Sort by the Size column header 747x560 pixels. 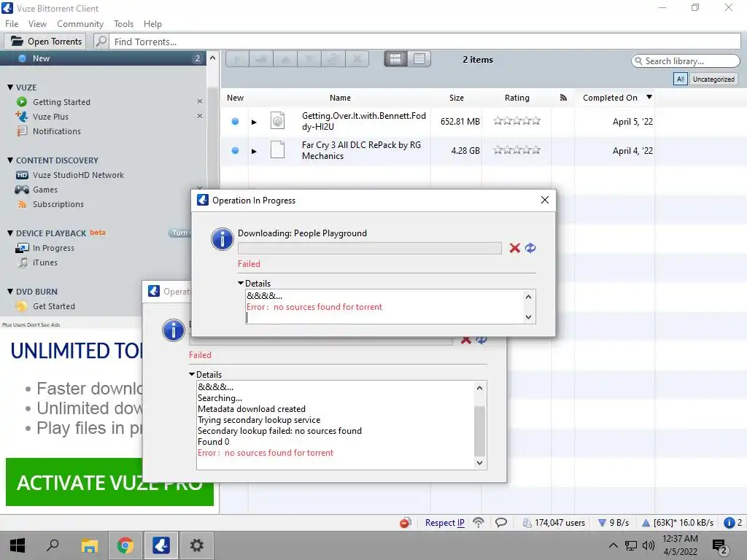point(457,98)
